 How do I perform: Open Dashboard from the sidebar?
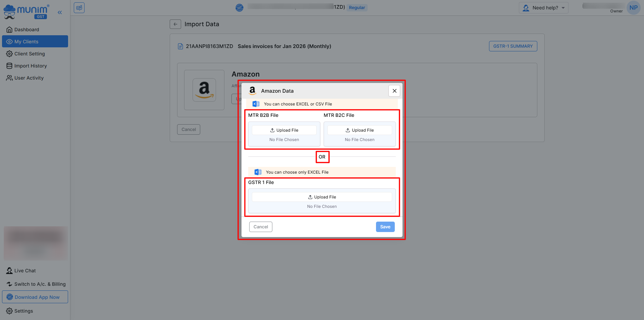[26, 30]
